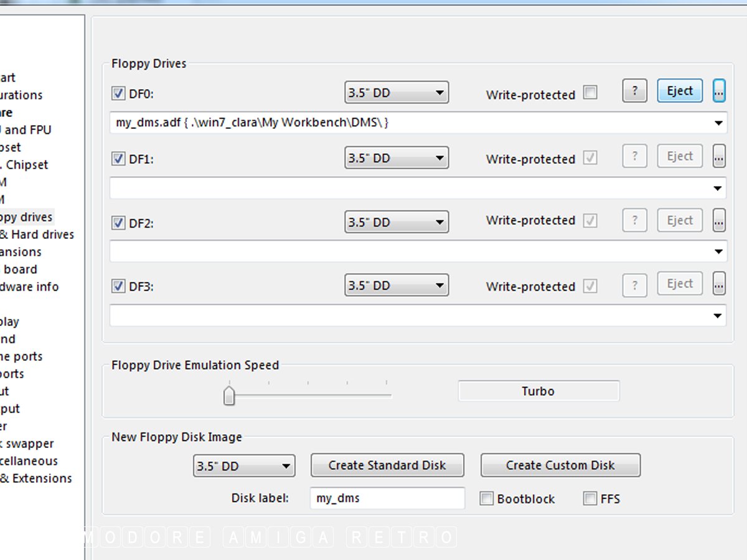Click the ellipsis browse button for DF1
The image size is (747, 560).
coord(719,157)
